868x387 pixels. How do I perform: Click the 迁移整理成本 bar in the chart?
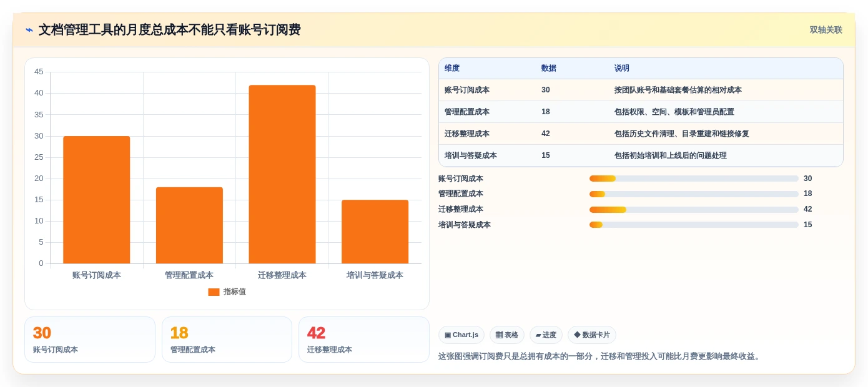282,174
